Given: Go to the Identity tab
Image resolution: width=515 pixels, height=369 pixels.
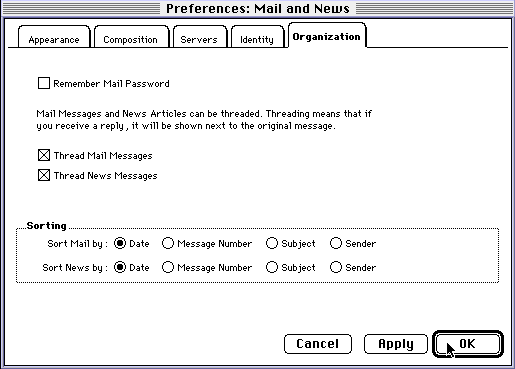Looking at the screenshot, I should pyautogui.click(x=257, y=37).
